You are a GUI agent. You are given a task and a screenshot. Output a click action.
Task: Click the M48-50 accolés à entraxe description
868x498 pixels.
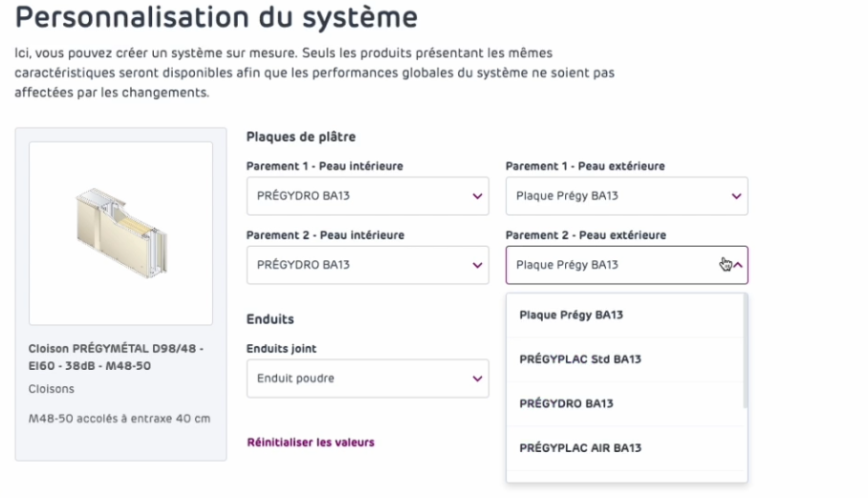pos(119,418)
